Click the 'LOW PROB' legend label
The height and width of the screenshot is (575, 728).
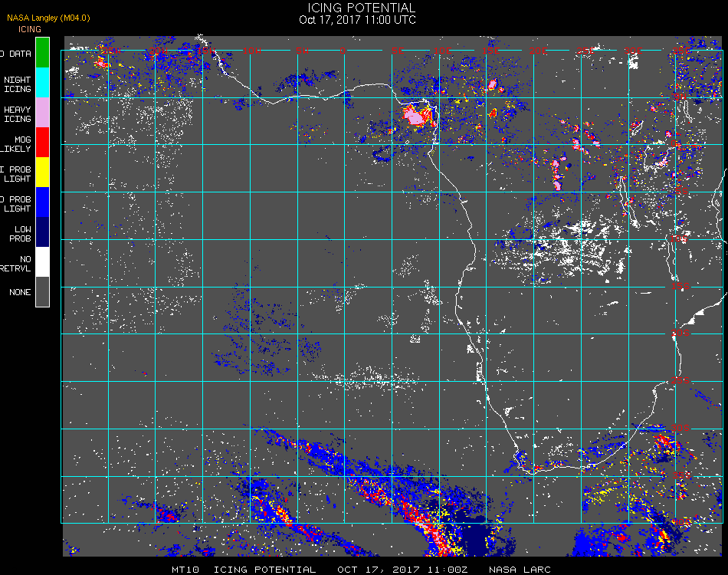21,234
